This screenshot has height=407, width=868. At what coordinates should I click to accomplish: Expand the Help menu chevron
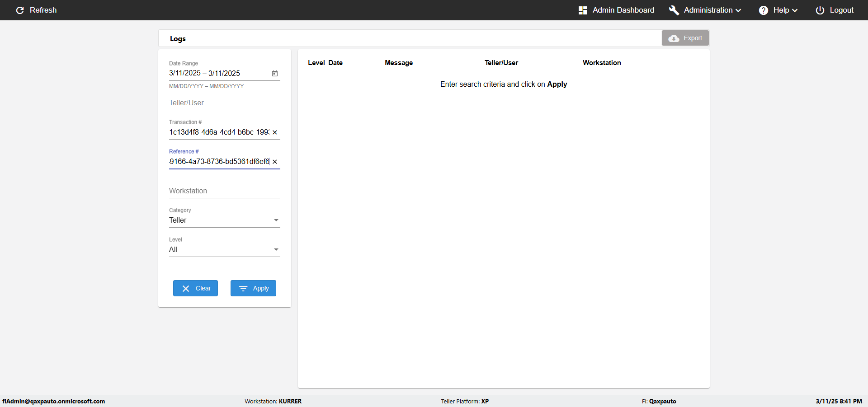point(795,10)
